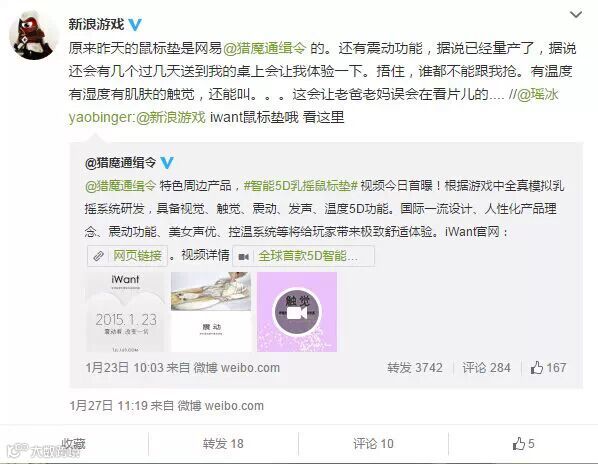
Task: Like the post with thumbs-up 5
Action: coord(523,444)
